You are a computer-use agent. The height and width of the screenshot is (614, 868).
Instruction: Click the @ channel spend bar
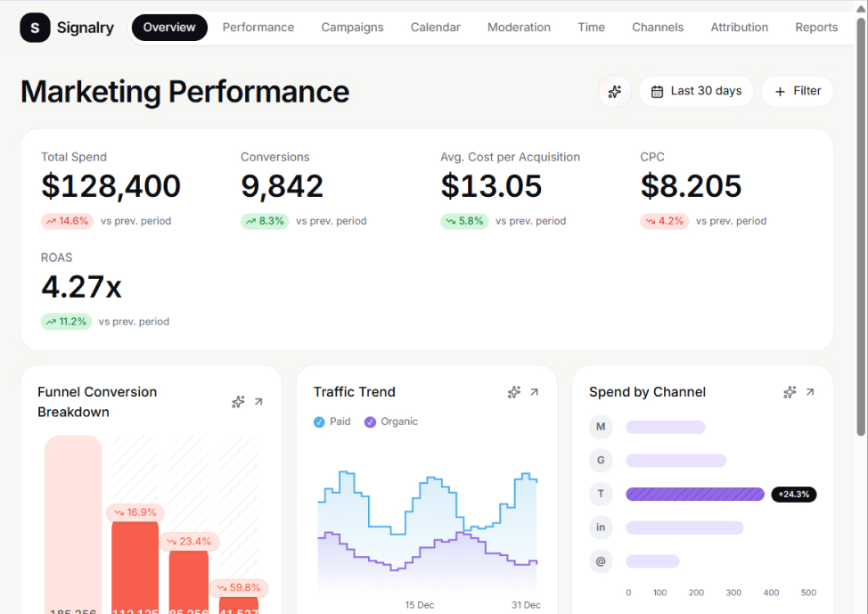click(652, 561)
